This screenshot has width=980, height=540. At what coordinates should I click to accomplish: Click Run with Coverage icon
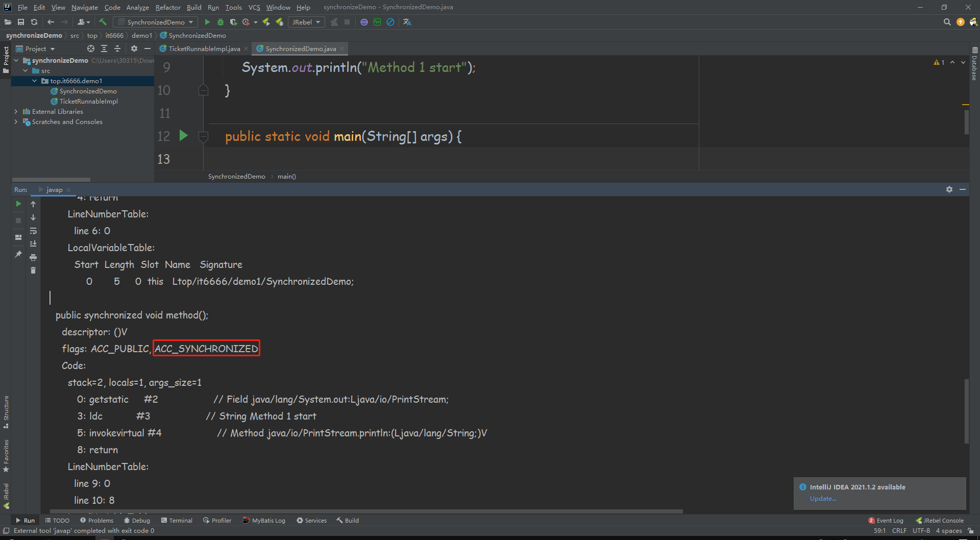click(x=233, y=22)
